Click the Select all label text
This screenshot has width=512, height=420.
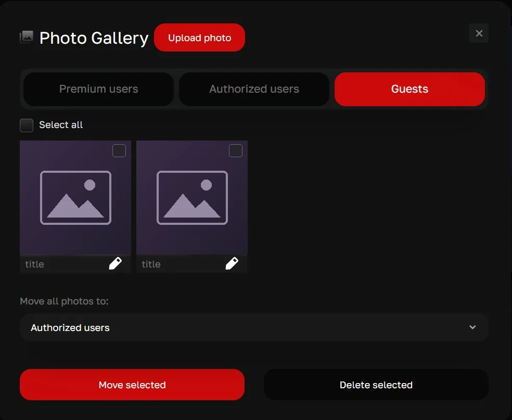point(61,125)
